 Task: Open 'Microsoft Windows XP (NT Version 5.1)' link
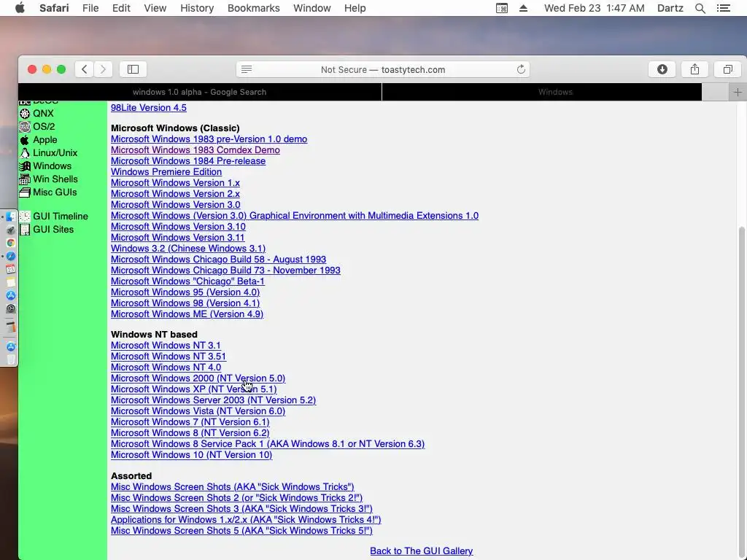coord(194,389)
